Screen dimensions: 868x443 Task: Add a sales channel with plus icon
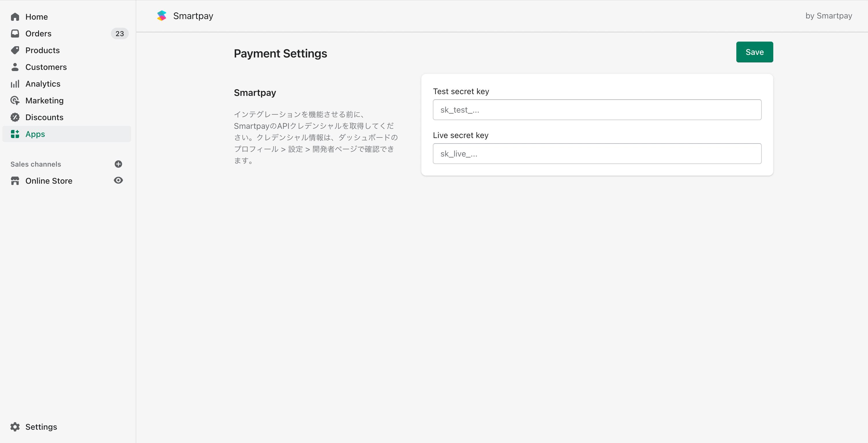(x=118, y=164)
